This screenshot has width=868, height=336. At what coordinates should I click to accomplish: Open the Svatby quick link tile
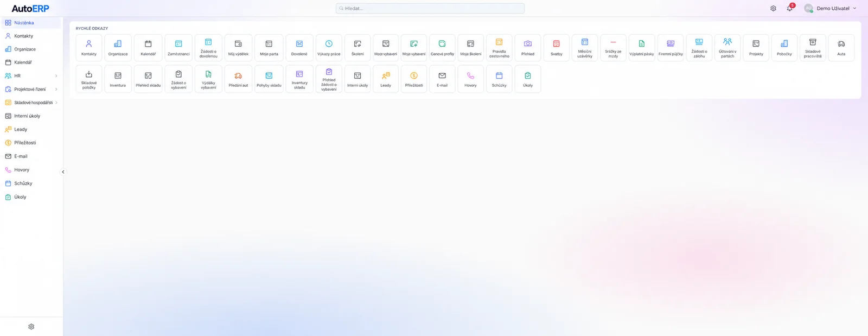[x=557, y=48]
